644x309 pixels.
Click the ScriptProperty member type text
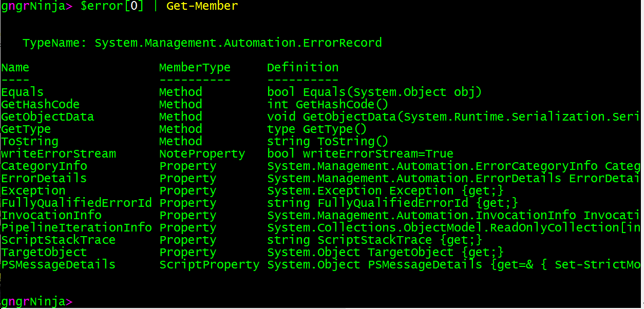(209, 264)
